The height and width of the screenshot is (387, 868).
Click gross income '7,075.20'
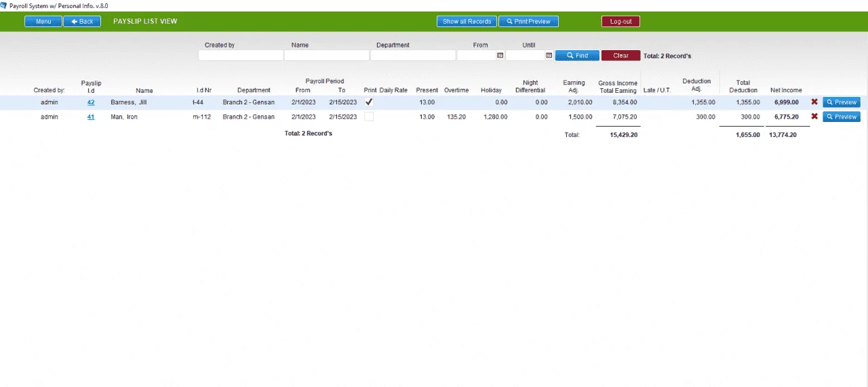coord(625,117)
